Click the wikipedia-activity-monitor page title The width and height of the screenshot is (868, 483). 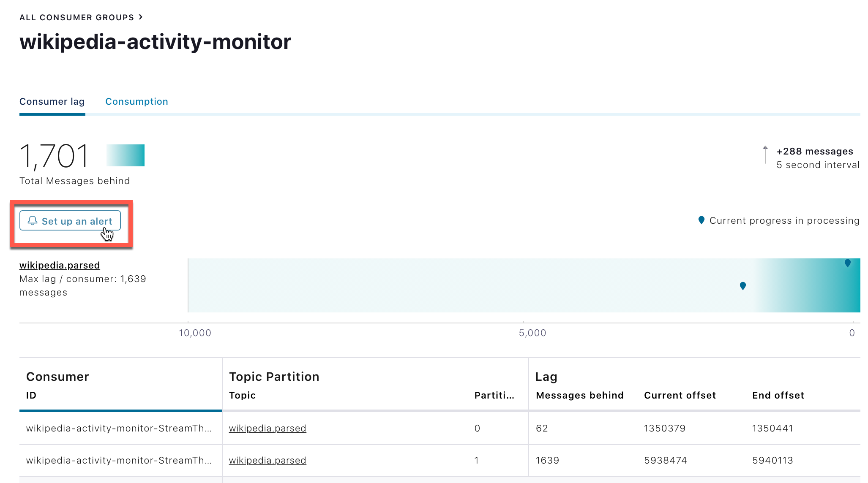pyautogui.click(x=155, y=42)
